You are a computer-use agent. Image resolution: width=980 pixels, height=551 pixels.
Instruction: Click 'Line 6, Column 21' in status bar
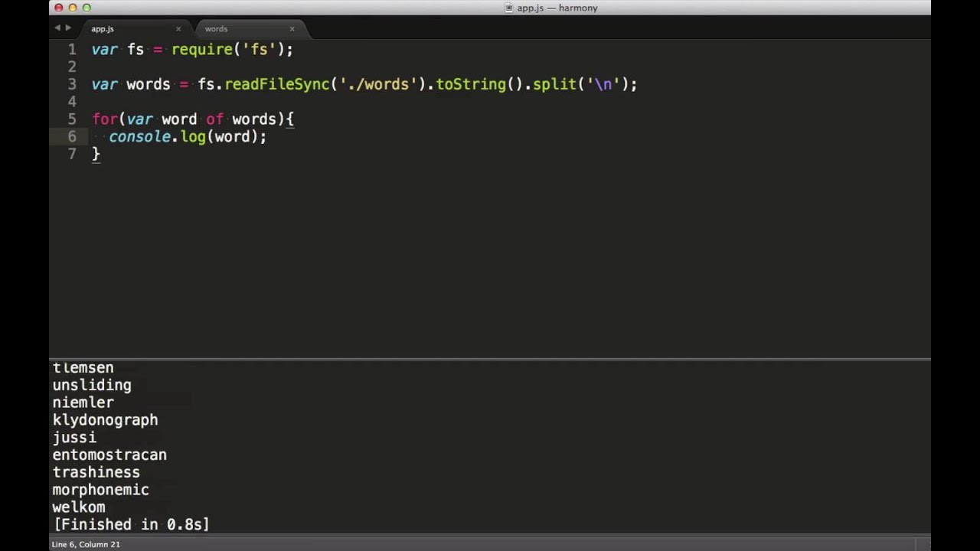pyautogui.click(x=86, y=544)
